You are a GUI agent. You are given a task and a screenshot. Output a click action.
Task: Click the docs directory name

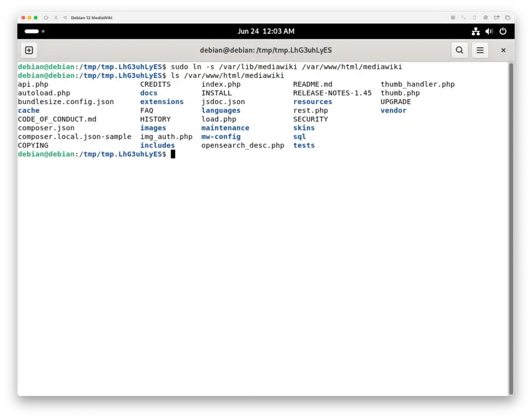tap(149, 93)
